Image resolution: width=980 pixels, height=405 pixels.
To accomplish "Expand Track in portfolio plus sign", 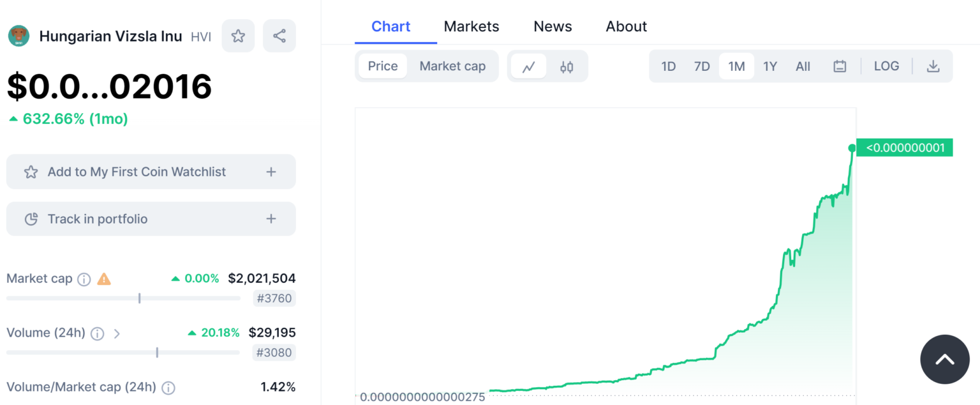I will coord(271,219).
